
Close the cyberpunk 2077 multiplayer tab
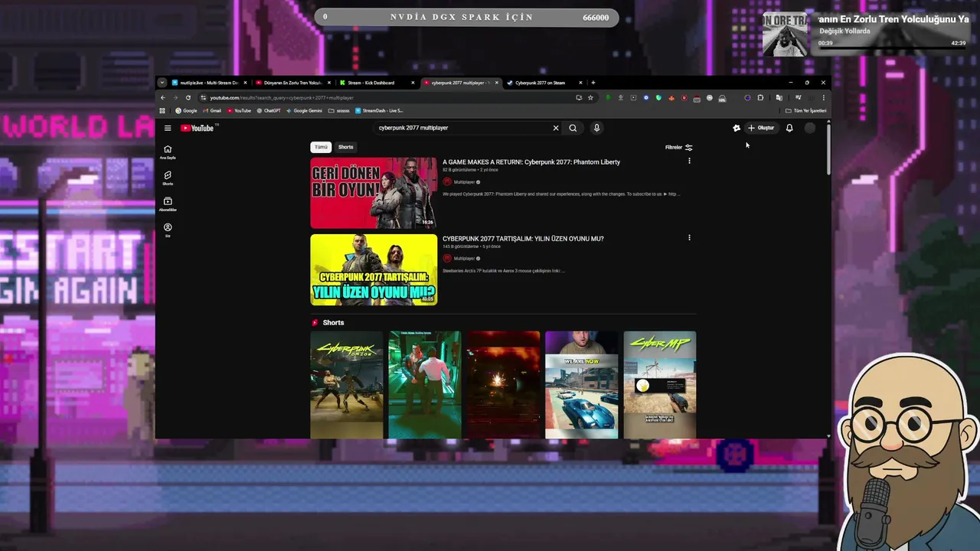point(496,83)
